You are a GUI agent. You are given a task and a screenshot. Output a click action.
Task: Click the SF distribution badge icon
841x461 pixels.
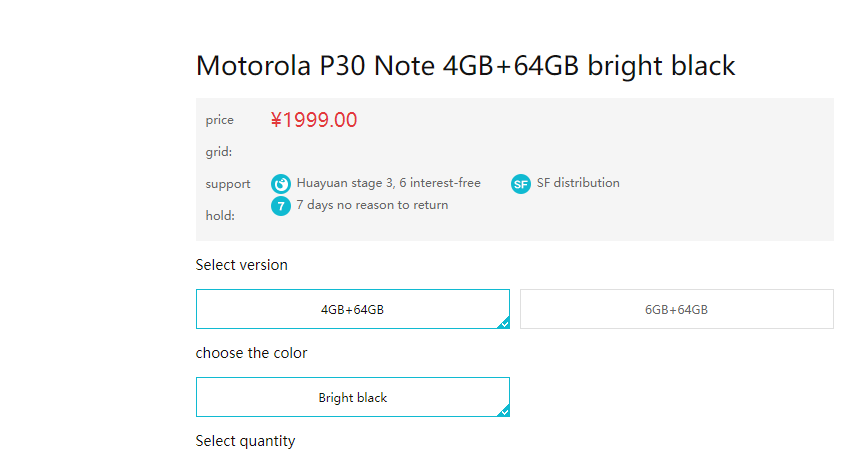(x=520, y=184)
